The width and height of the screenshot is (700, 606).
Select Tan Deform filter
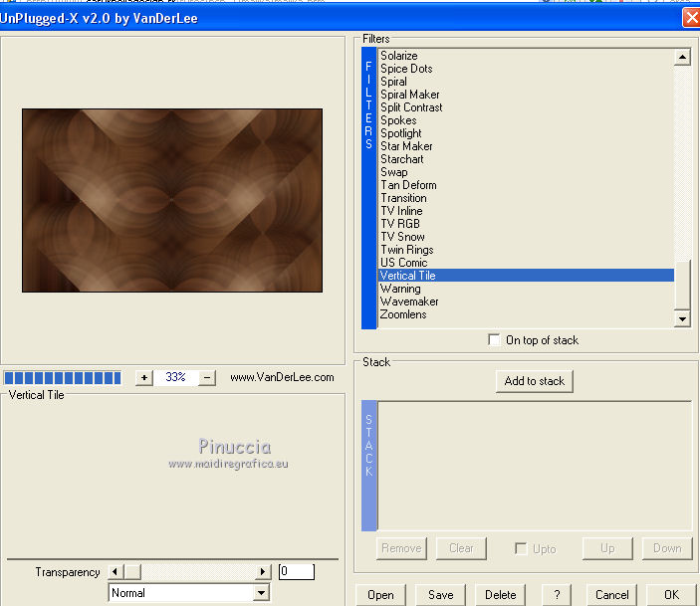pos(408,185)
